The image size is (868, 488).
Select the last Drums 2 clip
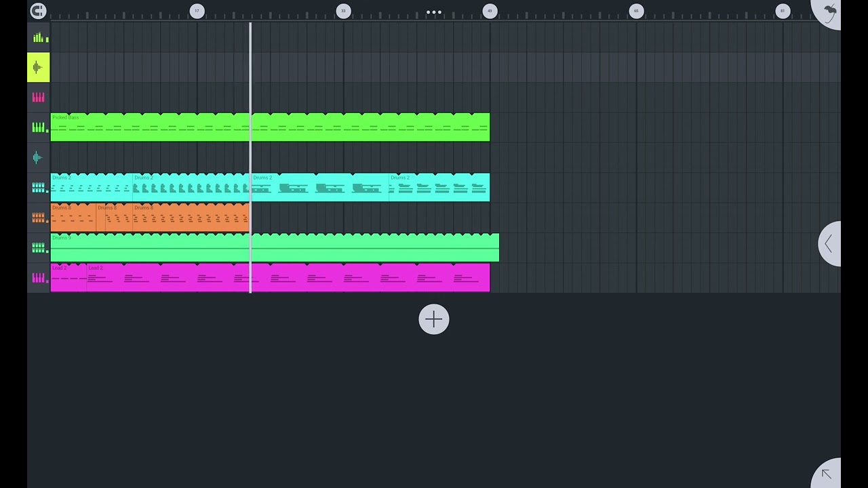[439, 187]
